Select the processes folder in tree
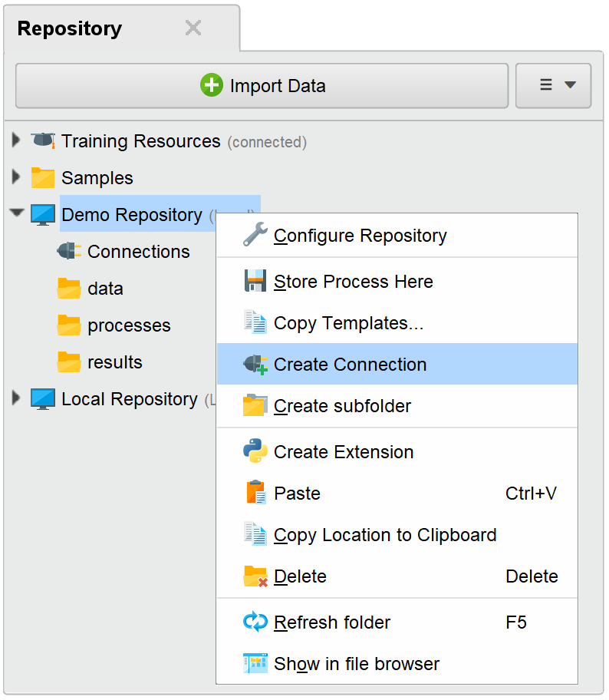The image size is (609, 700). (x=129, y=325)
